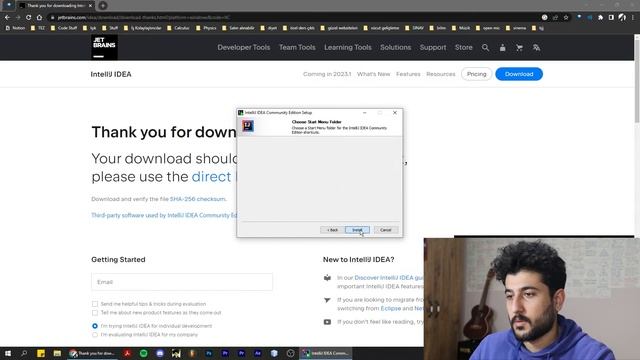Viewport: 640px width, 360px height.
Task: Click Install in setup dialog
Action: pyautogui.click(x=357, y=230)
